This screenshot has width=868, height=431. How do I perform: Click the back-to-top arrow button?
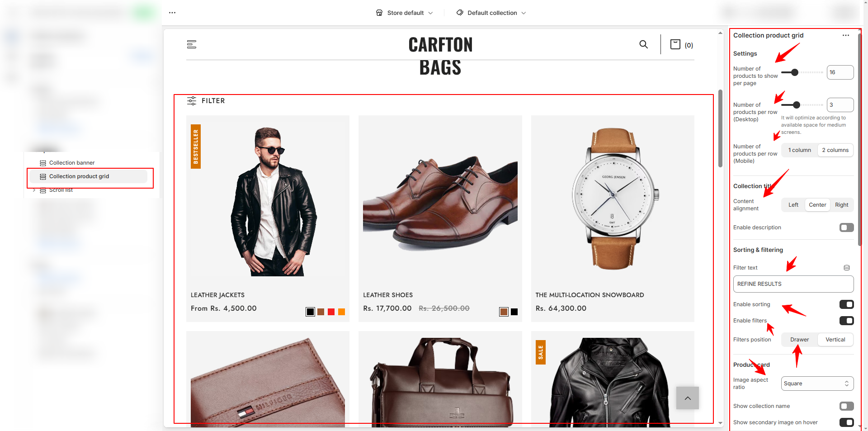688,398
